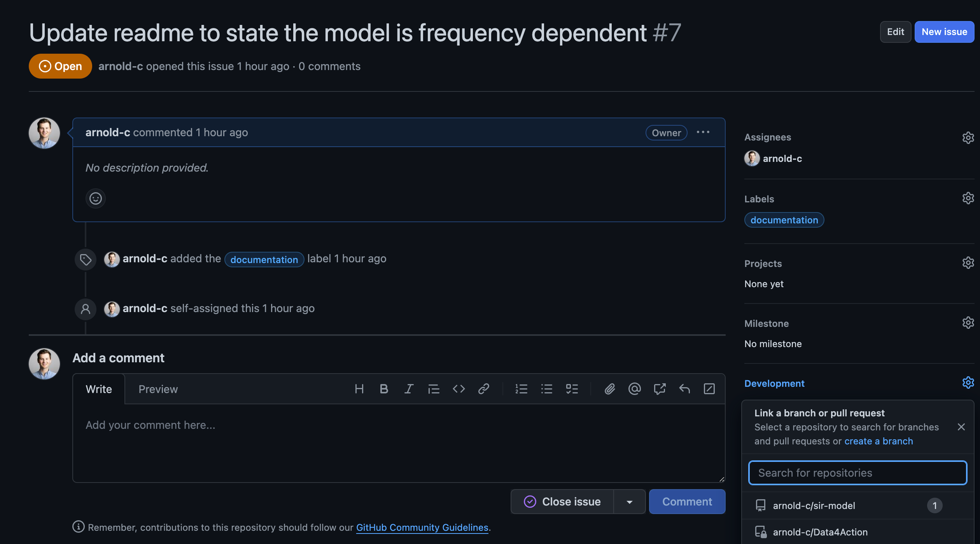Focus the Search for repositories field
980x544 pixels.
(857, 473)
